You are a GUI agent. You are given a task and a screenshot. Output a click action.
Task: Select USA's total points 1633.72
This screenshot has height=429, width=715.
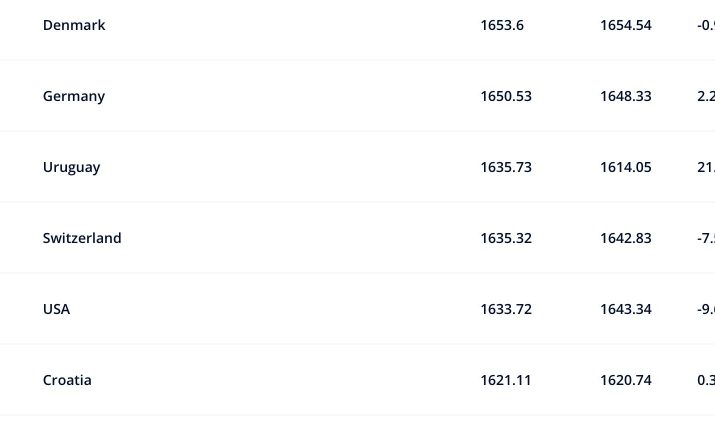506,309
